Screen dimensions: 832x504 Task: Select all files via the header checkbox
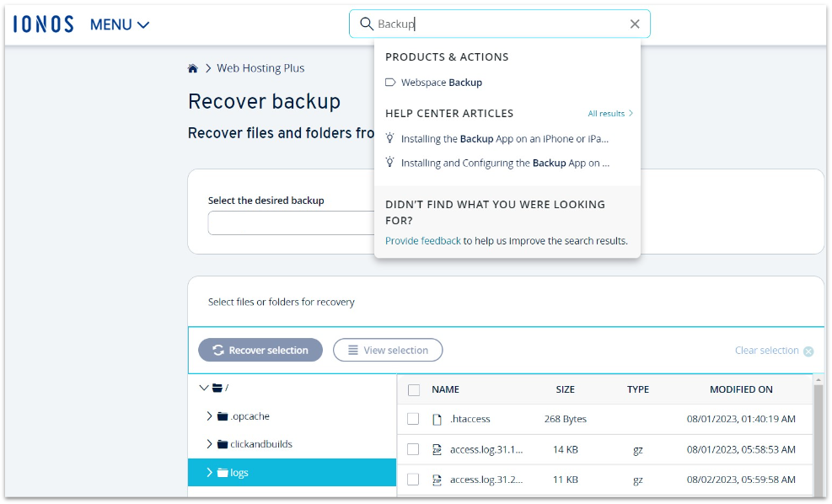point(412,389)
